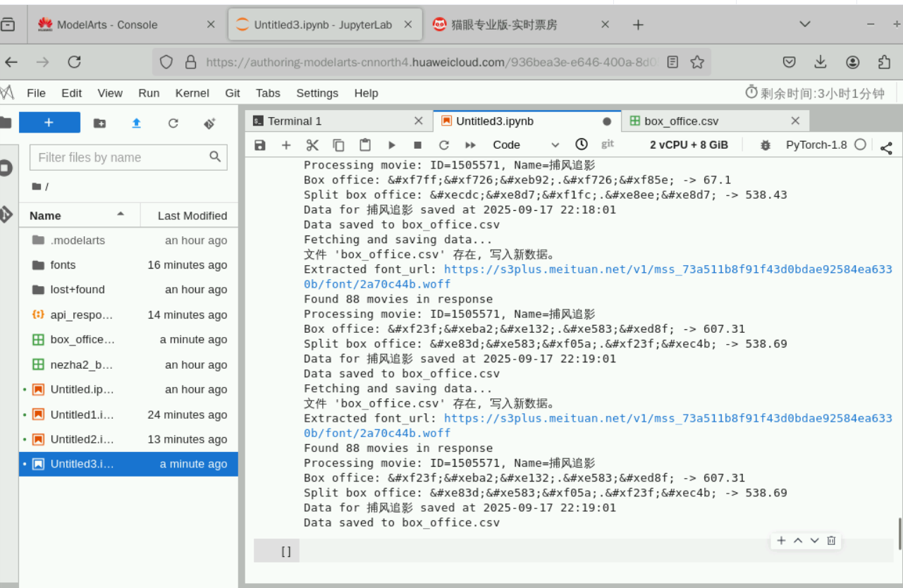Open the Edit menu
The image size is (903, 588).
[71, 93]
